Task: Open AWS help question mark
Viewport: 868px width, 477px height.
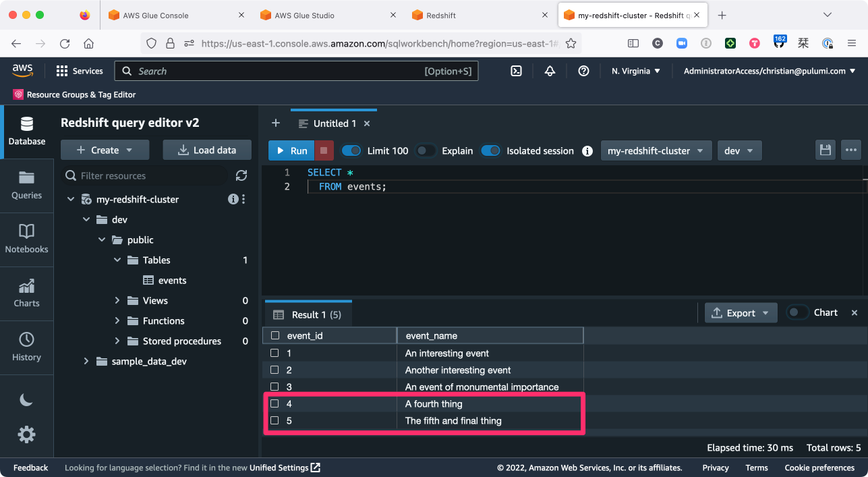Action: (x=584, y=71)
